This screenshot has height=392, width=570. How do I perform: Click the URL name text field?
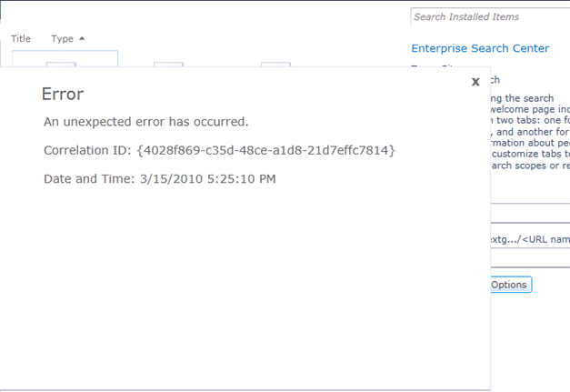pyautogui.click(x=530, y=239)
